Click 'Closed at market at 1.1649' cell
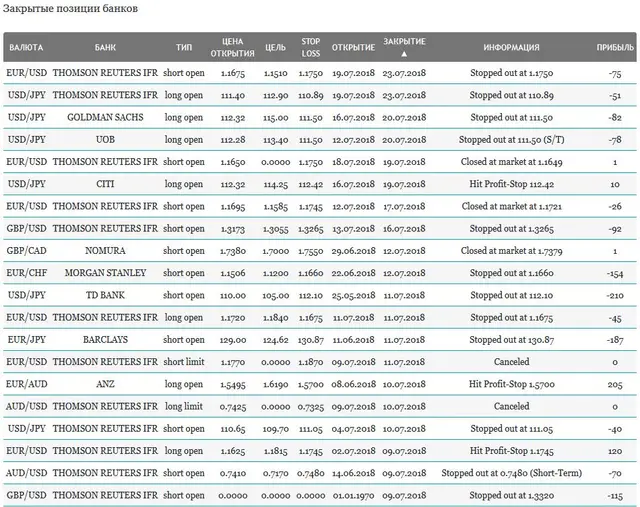 click(511, 162)
